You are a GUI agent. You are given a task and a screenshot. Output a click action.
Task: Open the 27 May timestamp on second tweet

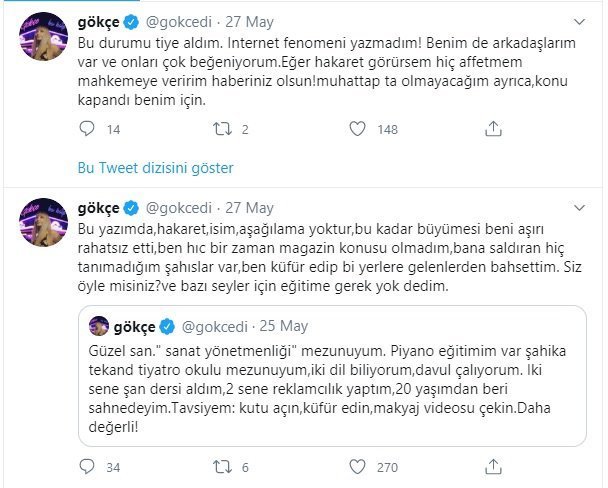(250, 208)
